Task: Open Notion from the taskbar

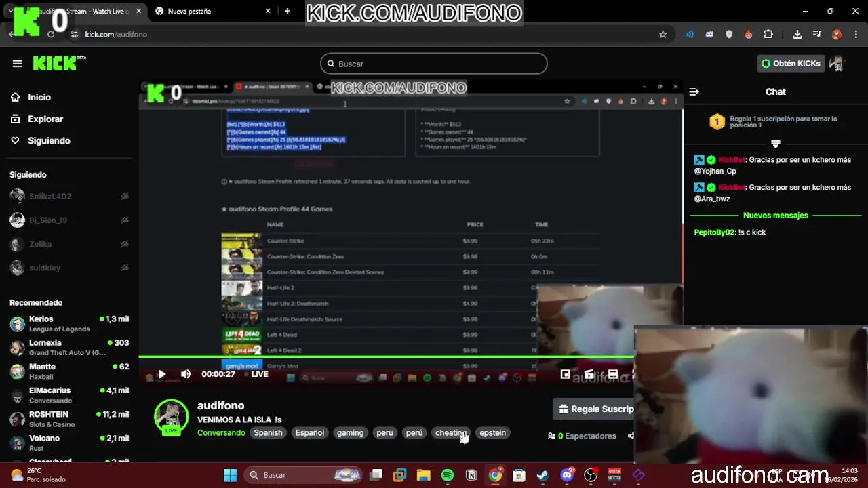Action: [x=471, y=475]
